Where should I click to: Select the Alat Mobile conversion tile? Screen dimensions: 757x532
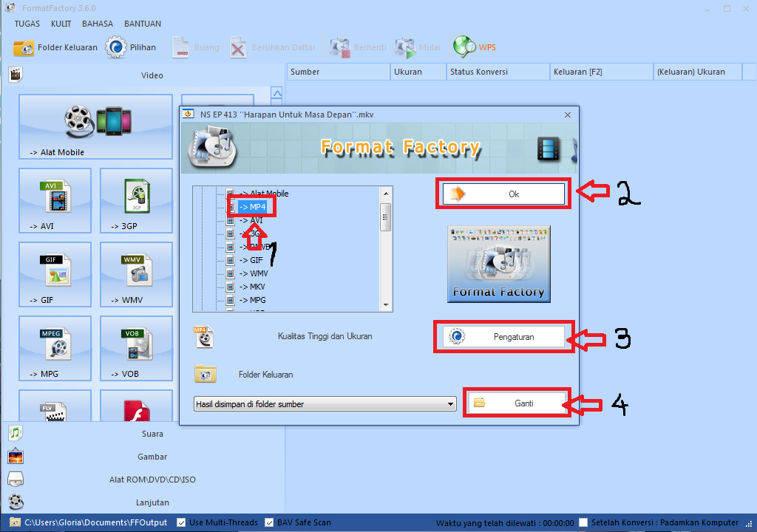point(95,126)
